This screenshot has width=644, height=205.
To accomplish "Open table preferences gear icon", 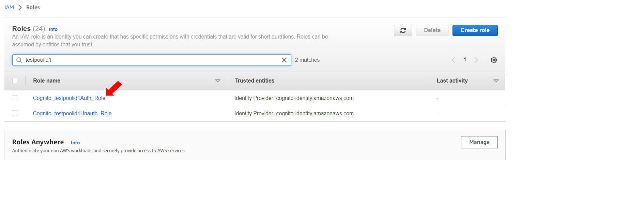I will pyautogui.click(x=493, y=60).
